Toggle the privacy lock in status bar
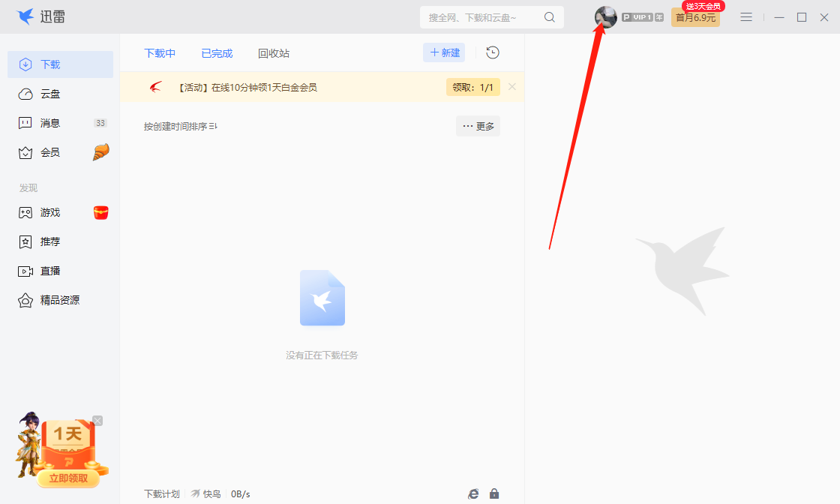Viewport: 840px width, 504px height. [x=494, y=493]
